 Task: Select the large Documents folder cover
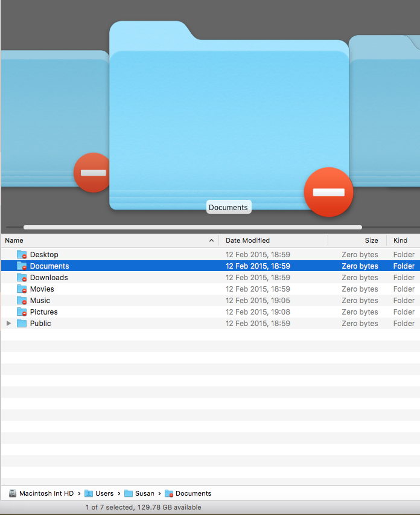point(229,115)
